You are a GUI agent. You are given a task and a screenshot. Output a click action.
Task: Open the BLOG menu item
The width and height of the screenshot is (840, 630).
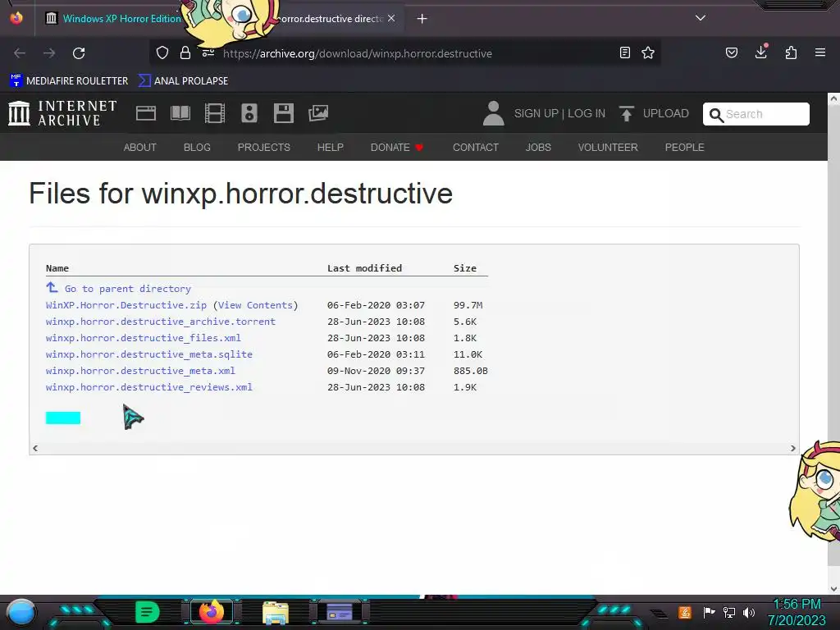coord(197,148)
